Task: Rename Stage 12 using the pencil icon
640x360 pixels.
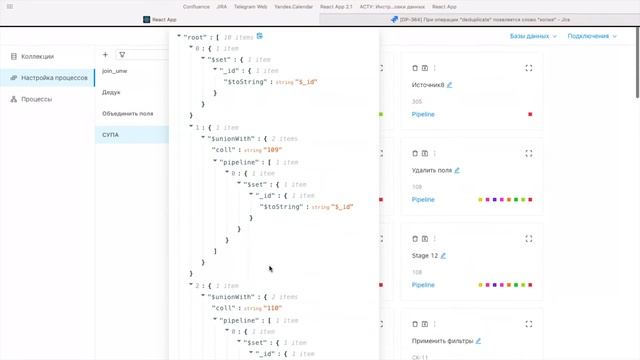Action: 443,256
